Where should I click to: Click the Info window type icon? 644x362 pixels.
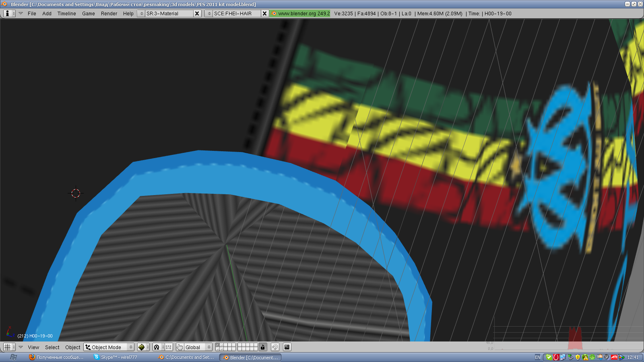click(9, 14)
